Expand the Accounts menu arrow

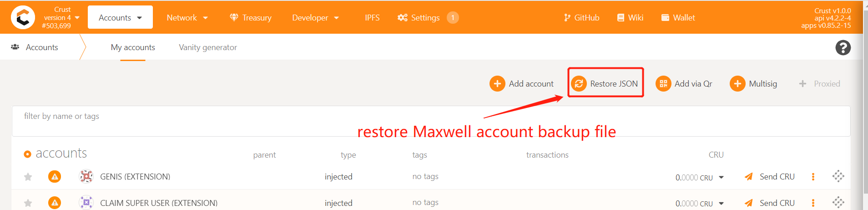click(x=139, y=18)
